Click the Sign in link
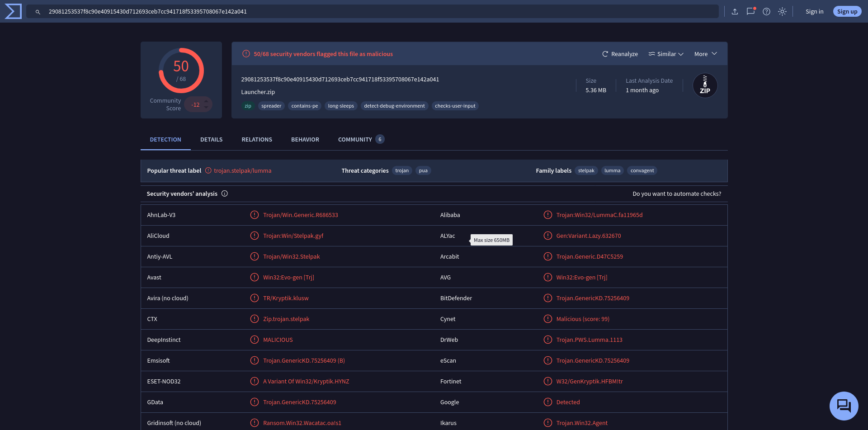The width and height of the screenshot is (868, 430). (x=814, y=12)
